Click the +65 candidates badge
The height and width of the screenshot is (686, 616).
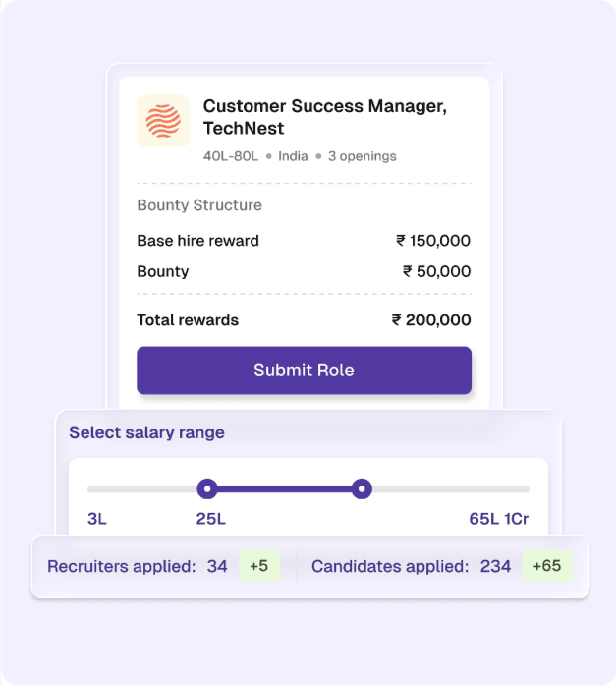pyautogui.click(x=547, y=566)
